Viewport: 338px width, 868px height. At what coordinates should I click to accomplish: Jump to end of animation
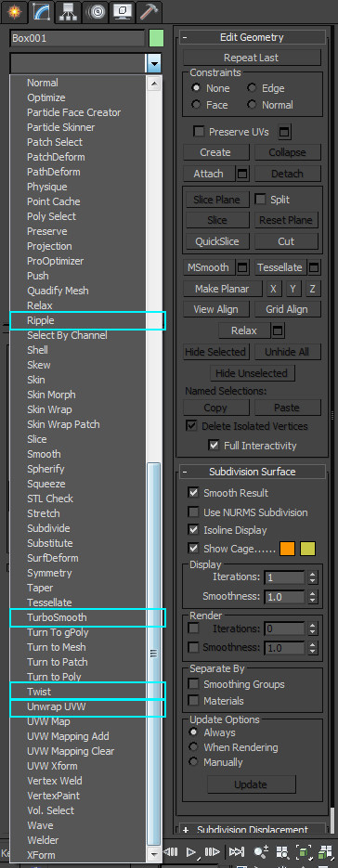(237, 851)
